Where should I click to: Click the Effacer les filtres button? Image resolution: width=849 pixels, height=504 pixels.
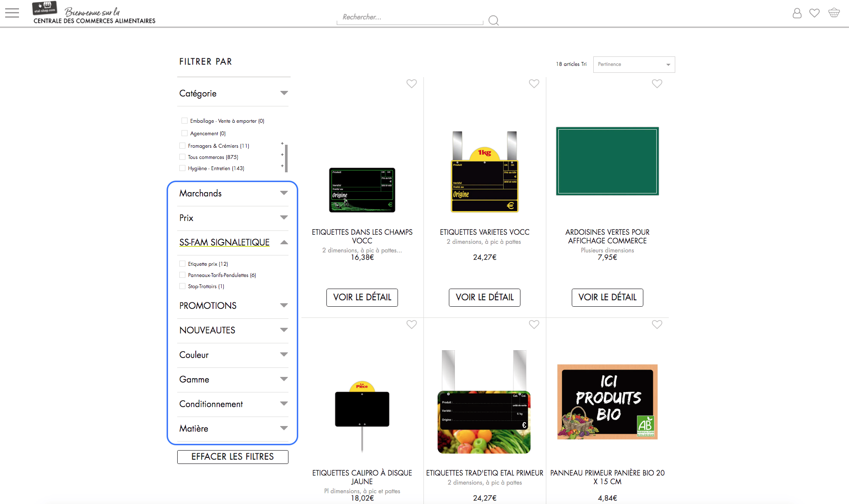tap(232, 457)
